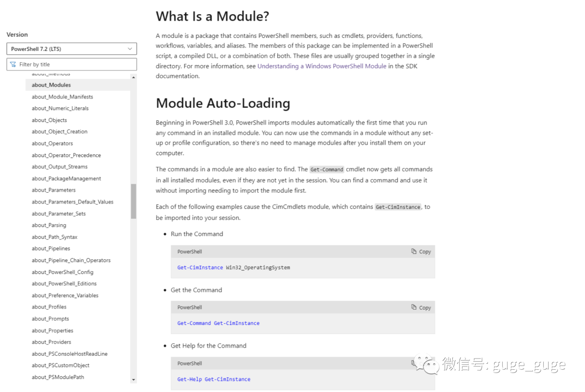Open about_Providers topic

pyautogui.click(x=51, y=342)
